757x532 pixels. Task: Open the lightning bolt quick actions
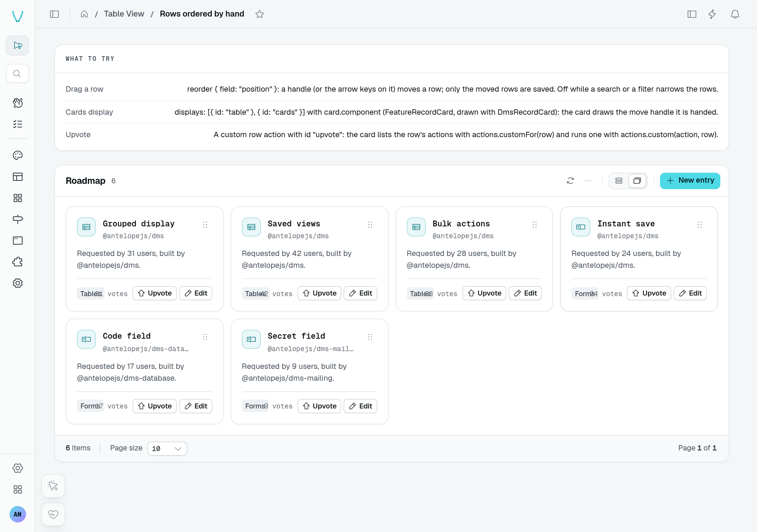point(712,14)
